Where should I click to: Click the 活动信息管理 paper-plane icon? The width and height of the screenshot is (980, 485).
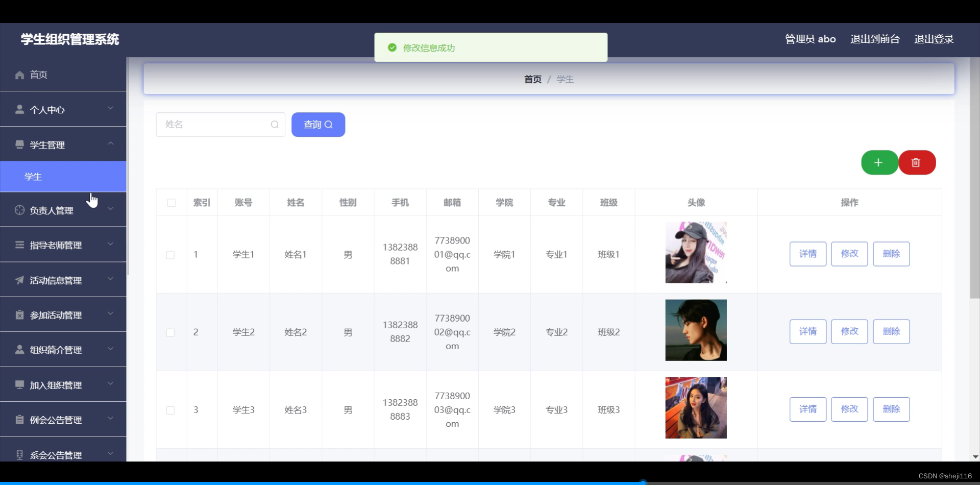click(x=19, y=279)
